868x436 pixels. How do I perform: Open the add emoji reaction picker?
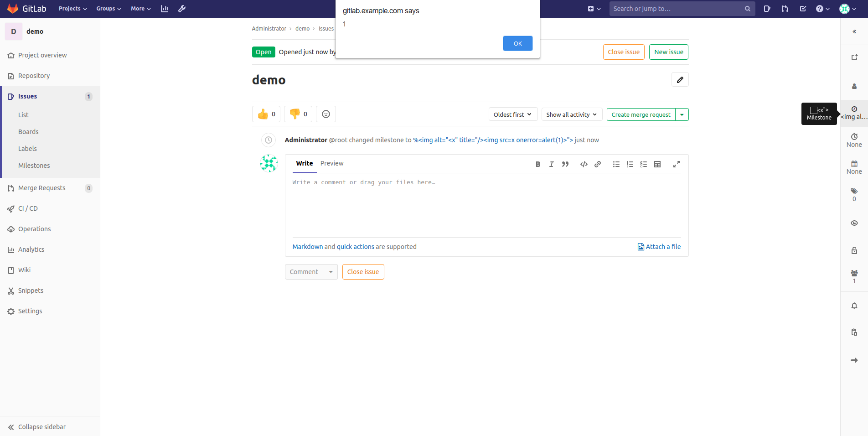326,114
